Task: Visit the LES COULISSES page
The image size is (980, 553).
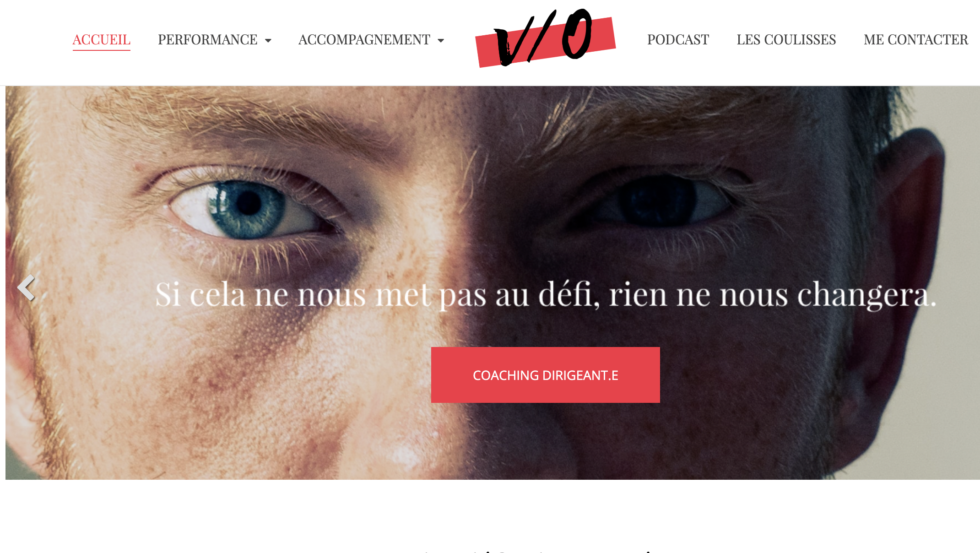Action: [x=786, y=40]
